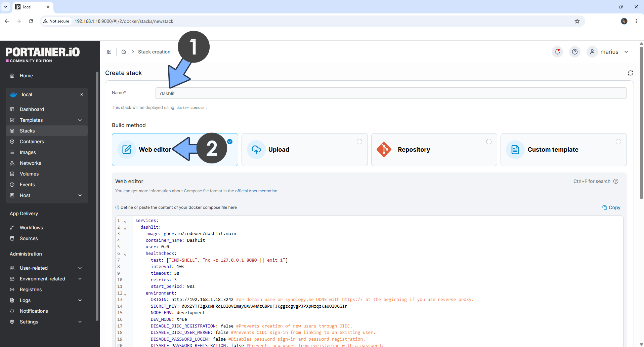Close the 'local' browser tab

coord(48,7)
